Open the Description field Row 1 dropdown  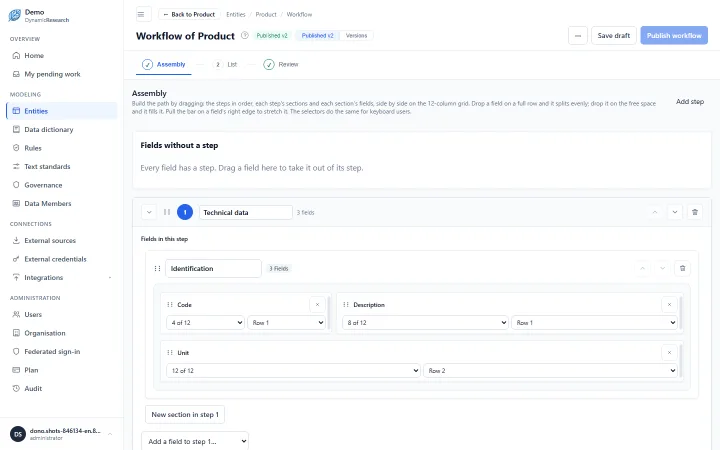[x=594, y=323]
